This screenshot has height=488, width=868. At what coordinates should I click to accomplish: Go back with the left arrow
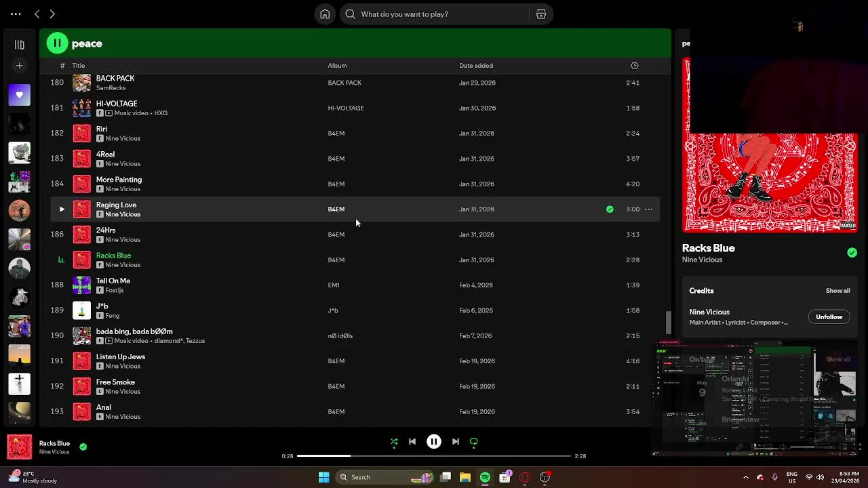37,14
